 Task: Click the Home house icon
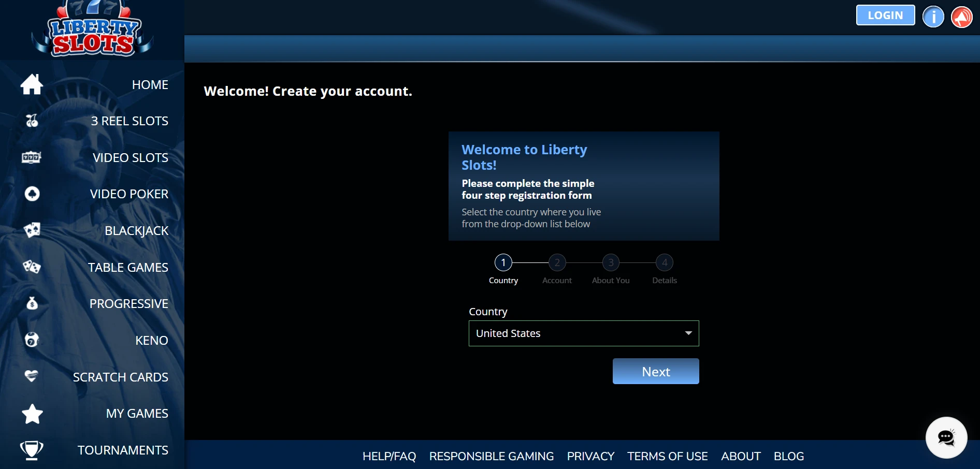[x=32, y=84]
